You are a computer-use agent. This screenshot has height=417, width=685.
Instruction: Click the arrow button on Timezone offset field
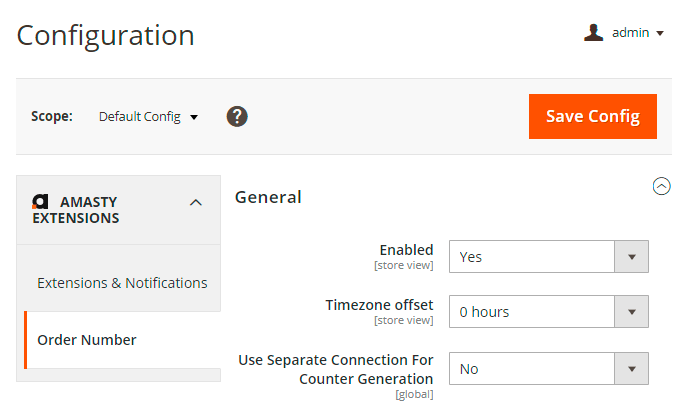click(x=631, y=312)
